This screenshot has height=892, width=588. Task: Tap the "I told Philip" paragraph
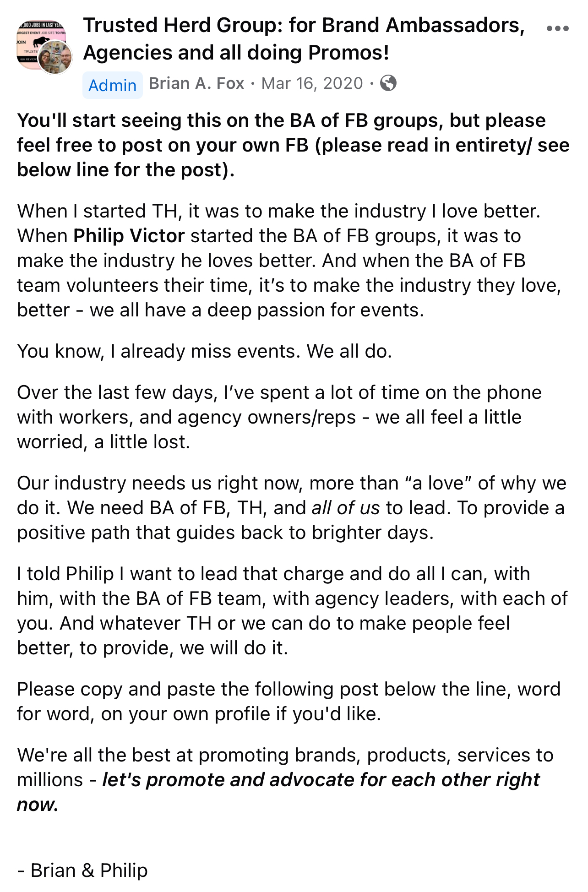[x=292, y=611]
